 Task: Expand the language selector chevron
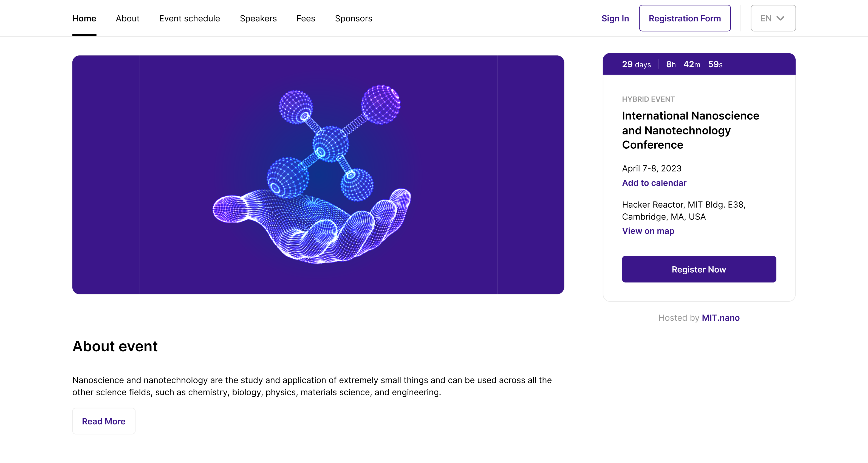point(781,18)
